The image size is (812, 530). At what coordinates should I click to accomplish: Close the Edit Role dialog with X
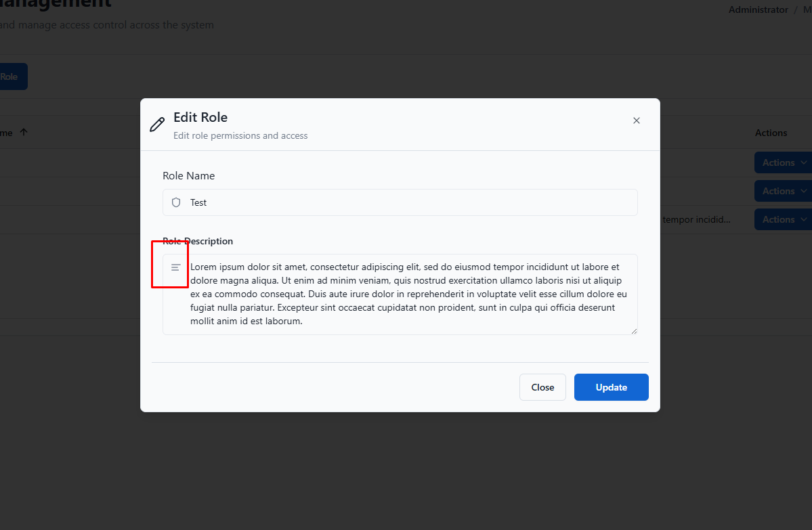coord(636,120)
